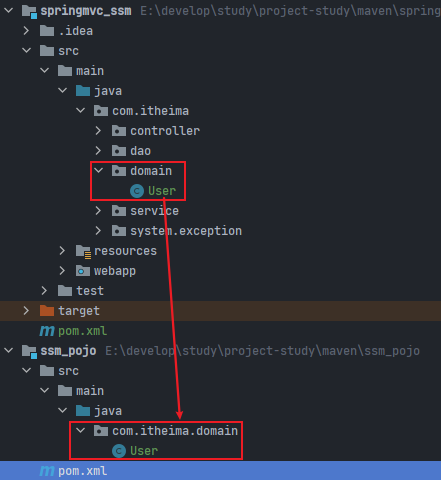
Task: Expand the controller package
Action: pos(98,131)
